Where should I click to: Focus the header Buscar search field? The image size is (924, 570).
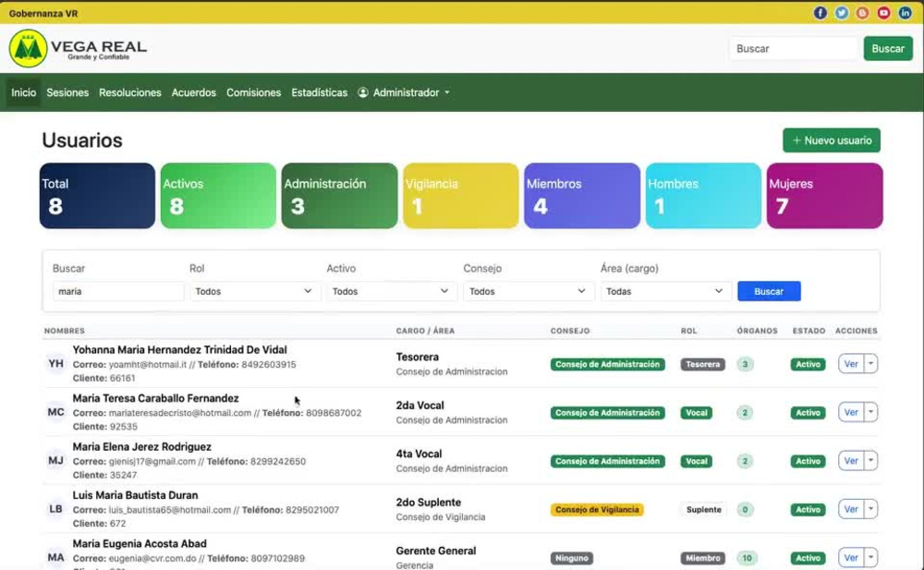click(794, 48)
